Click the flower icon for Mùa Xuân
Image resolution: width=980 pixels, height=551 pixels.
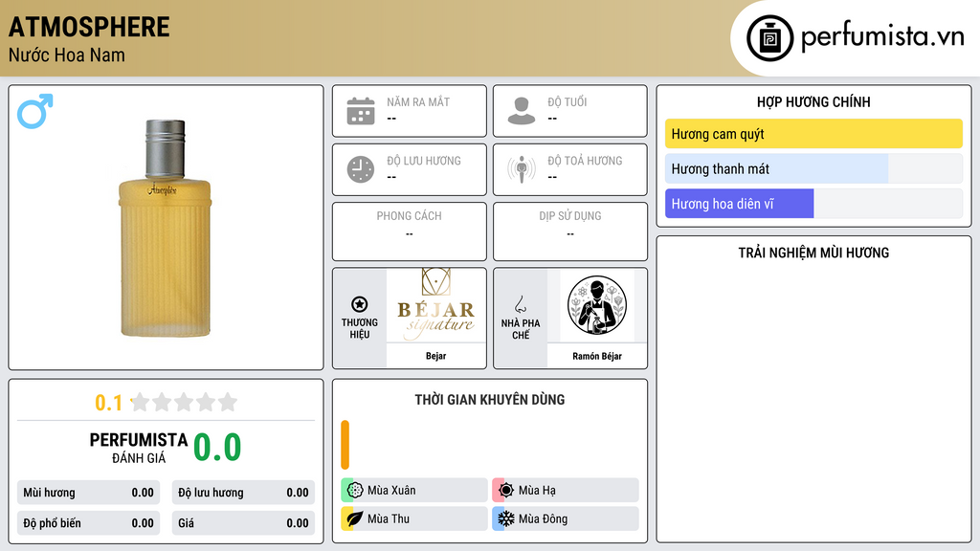click(355, 491)
